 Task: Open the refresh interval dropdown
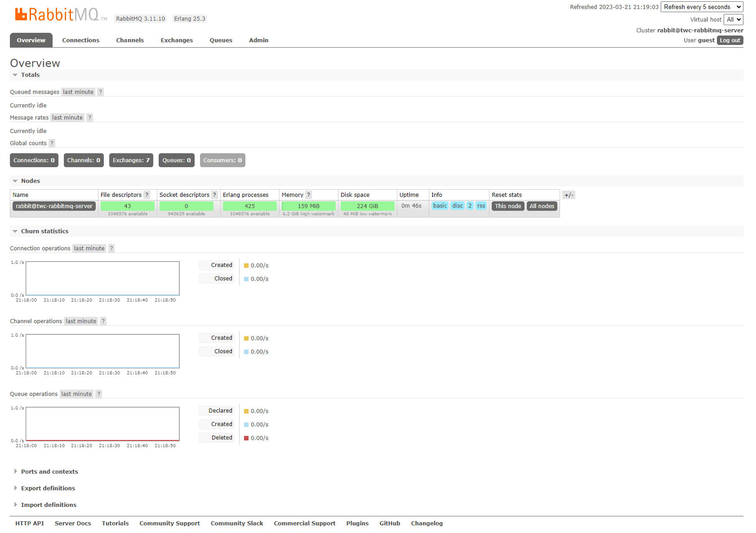coord(702,7)
